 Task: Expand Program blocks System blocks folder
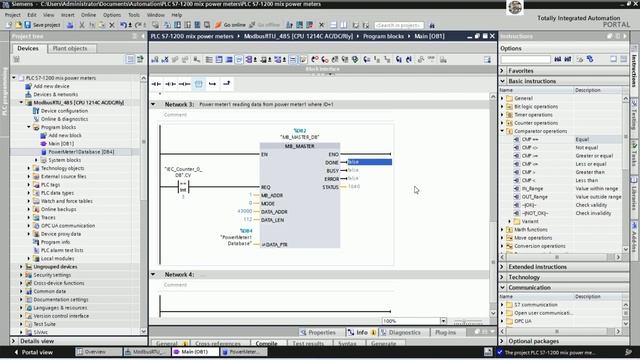click(36, 160)
